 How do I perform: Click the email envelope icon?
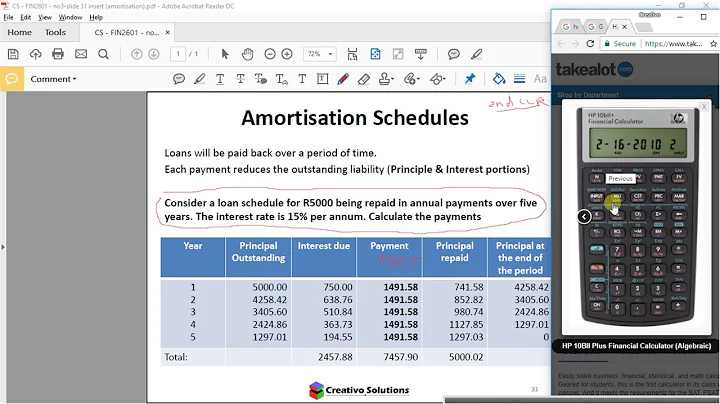[81, 54]
